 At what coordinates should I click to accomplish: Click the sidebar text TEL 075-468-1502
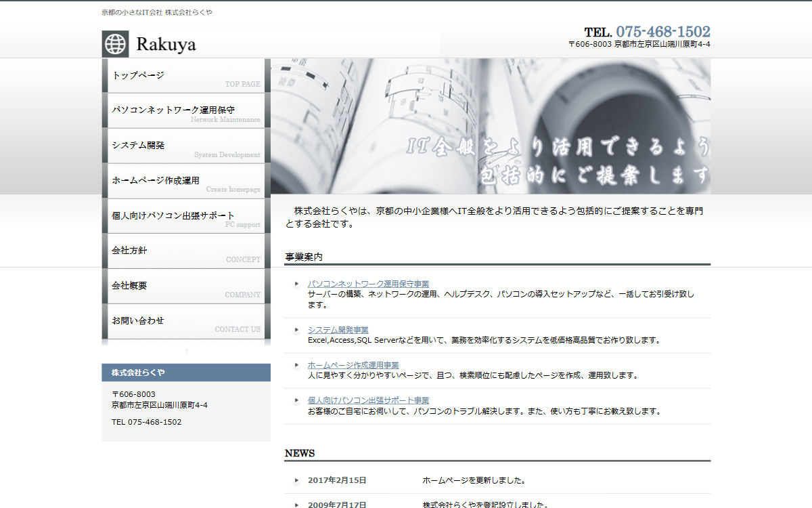click(146, 422)
